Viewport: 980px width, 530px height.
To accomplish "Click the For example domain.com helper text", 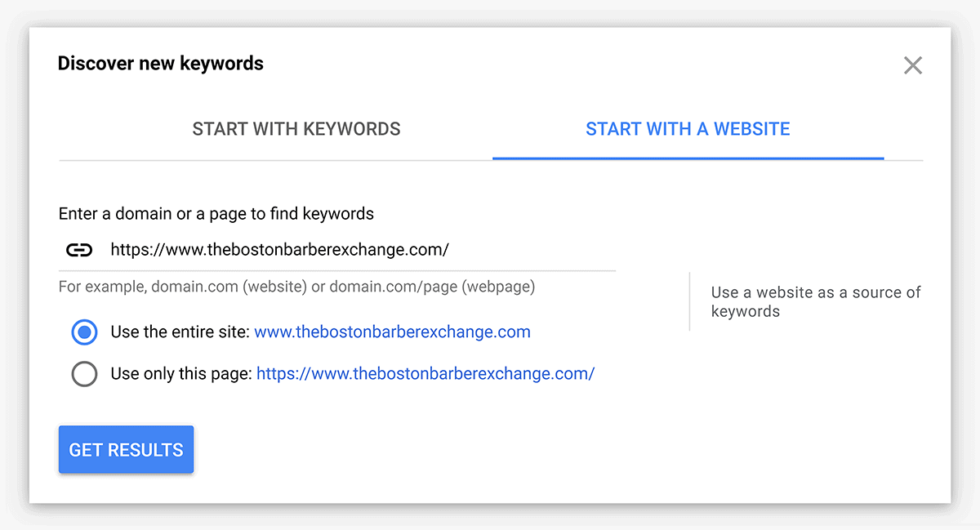I will point(296,287).
